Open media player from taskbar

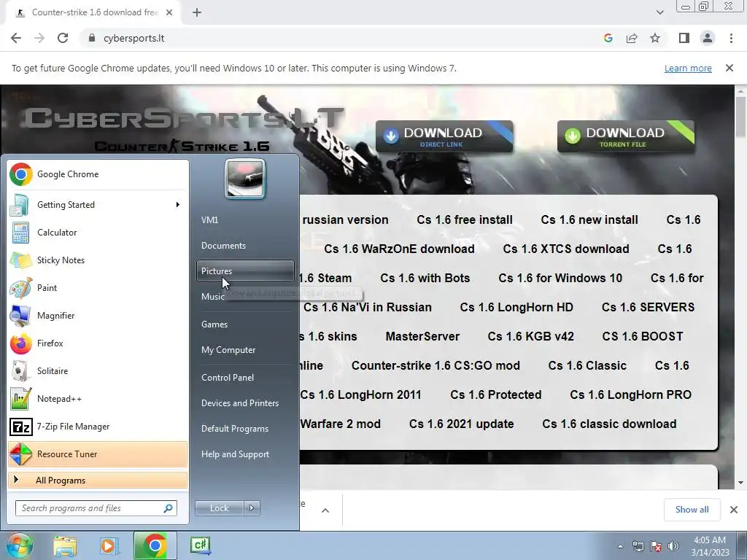[x=109, y=545]
